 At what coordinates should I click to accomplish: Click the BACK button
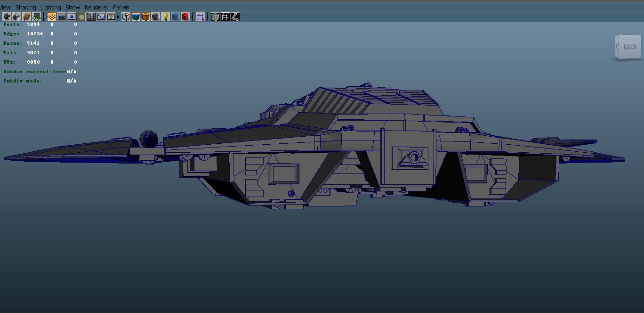tap(628, 47)
